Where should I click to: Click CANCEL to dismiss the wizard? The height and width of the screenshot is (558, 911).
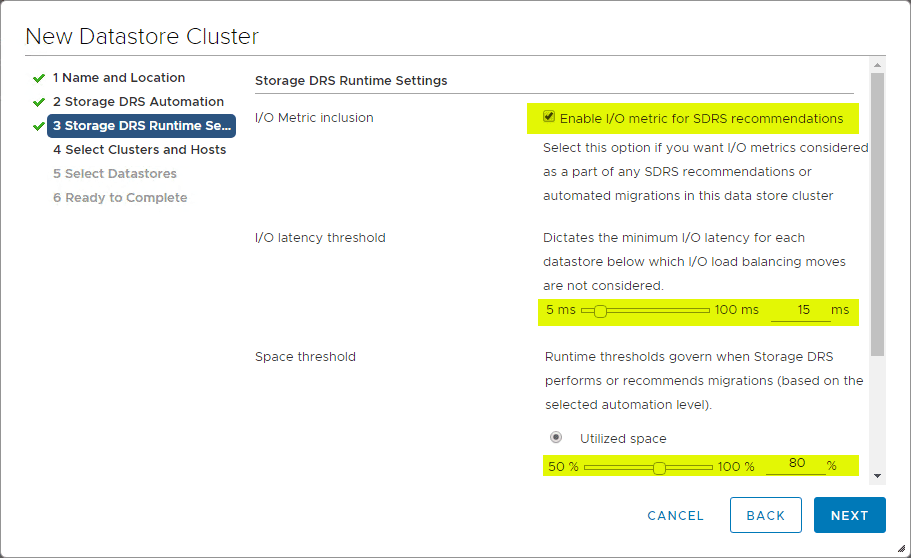[x=676, y=516]
